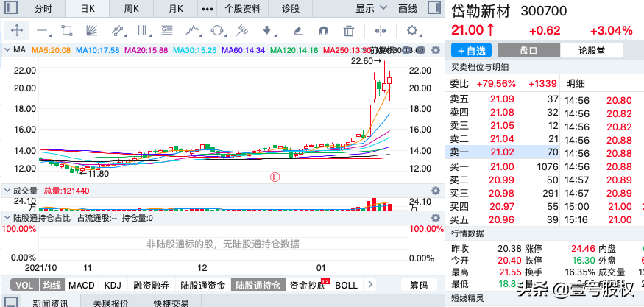This screenshot has height=307, width=644.
Task: Open more chart periods ellipsis menu
Action: (x=208, y=9)
